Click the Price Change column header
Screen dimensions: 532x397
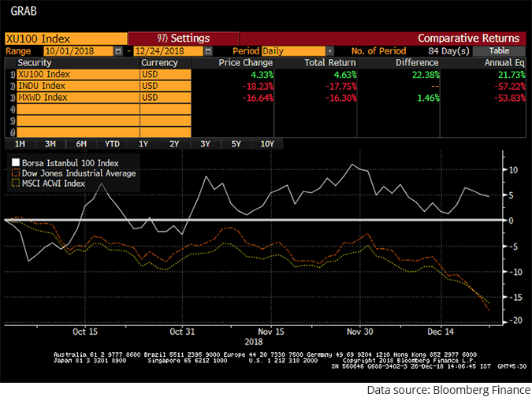[246, 63]
